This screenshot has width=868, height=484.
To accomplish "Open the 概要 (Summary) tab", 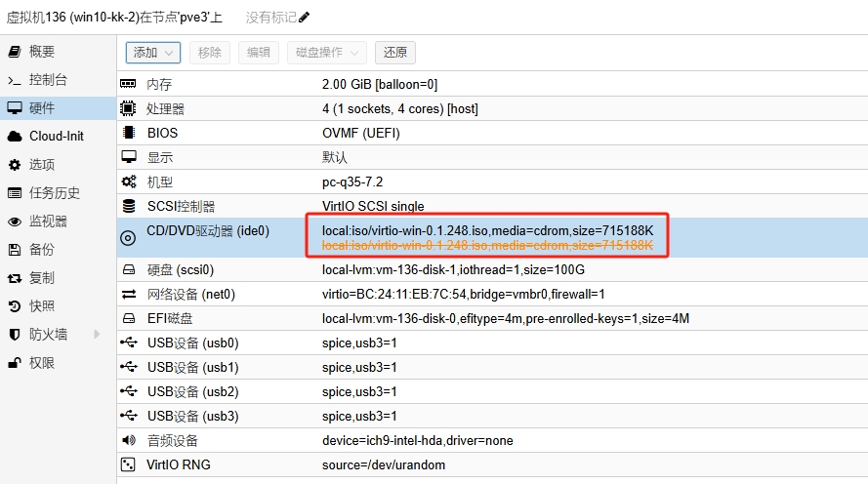I will (x=42, y=52).
